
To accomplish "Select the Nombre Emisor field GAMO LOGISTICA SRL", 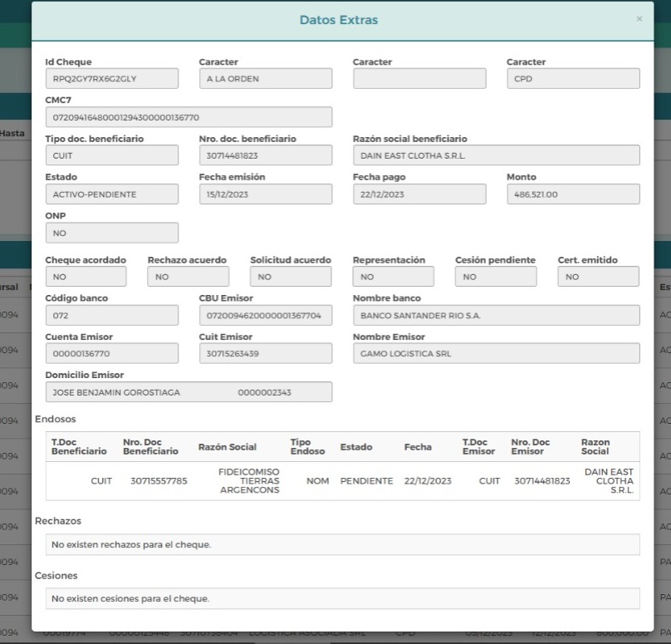I will click(x=497, y=353).
